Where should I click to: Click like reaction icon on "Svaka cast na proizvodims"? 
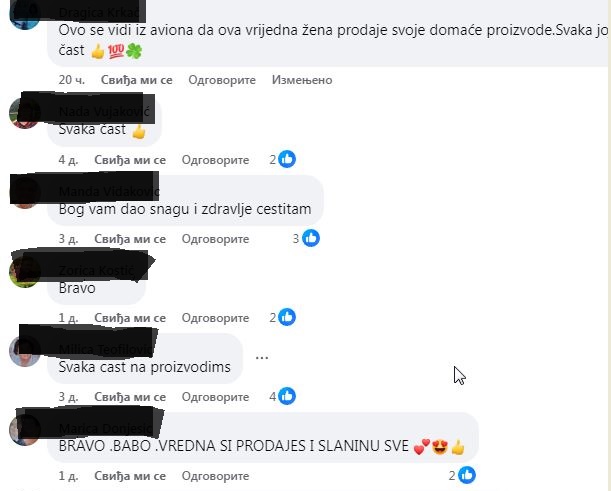(287, 396)
